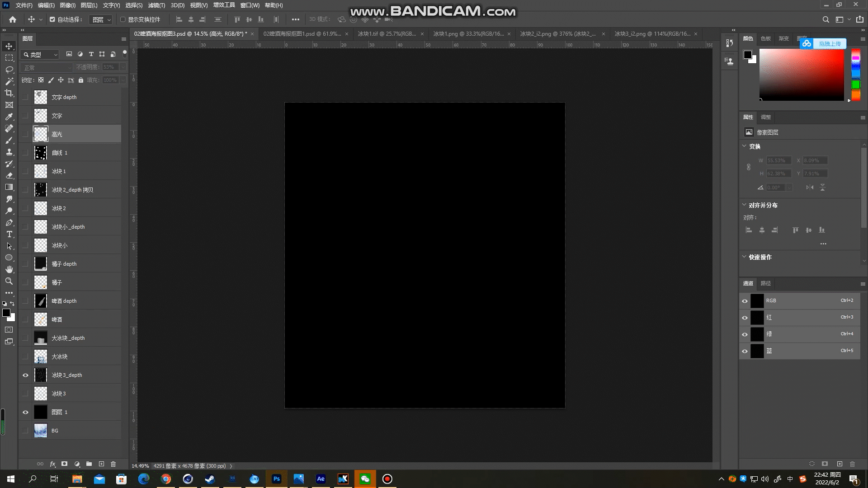Screen dimensions: 868x488
Task: Collapse the 对齐并分布 section
Action: (x=744, y=205)
